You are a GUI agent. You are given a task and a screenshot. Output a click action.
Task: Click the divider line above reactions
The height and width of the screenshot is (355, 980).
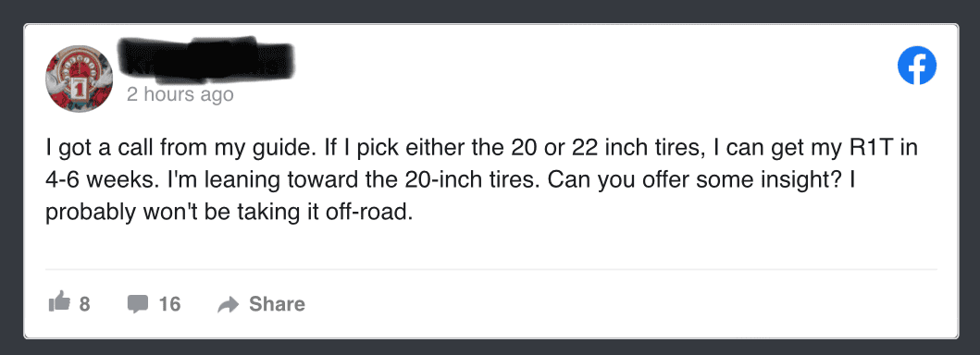pos(490,270)
